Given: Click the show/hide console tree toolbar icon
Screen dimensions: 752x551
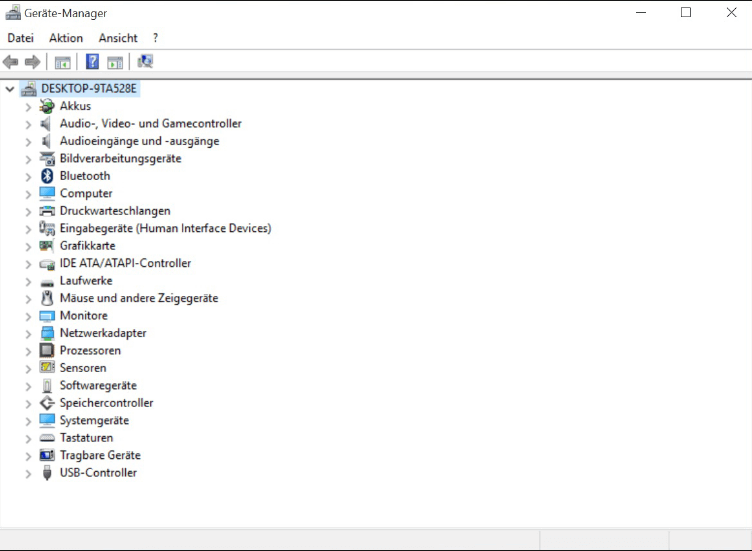Looking at the screenshot, I should [x=62, y=62].
